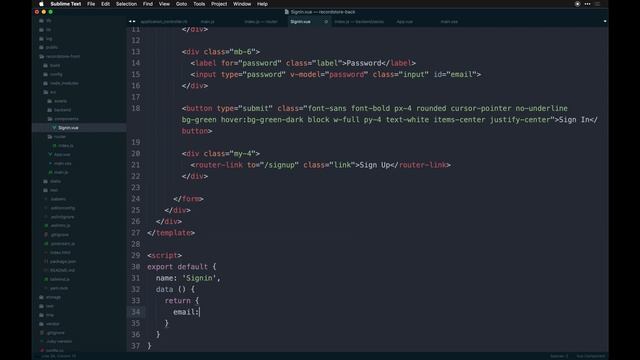640x360 pixels.
Task: Open the Project menu
Action: point(219,4)
